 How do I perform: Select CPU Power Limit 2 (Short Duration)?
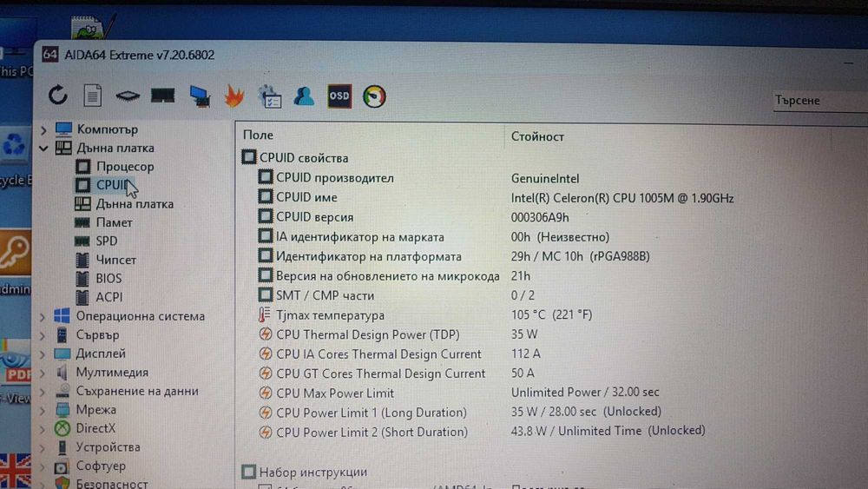(x=372, y=432)
